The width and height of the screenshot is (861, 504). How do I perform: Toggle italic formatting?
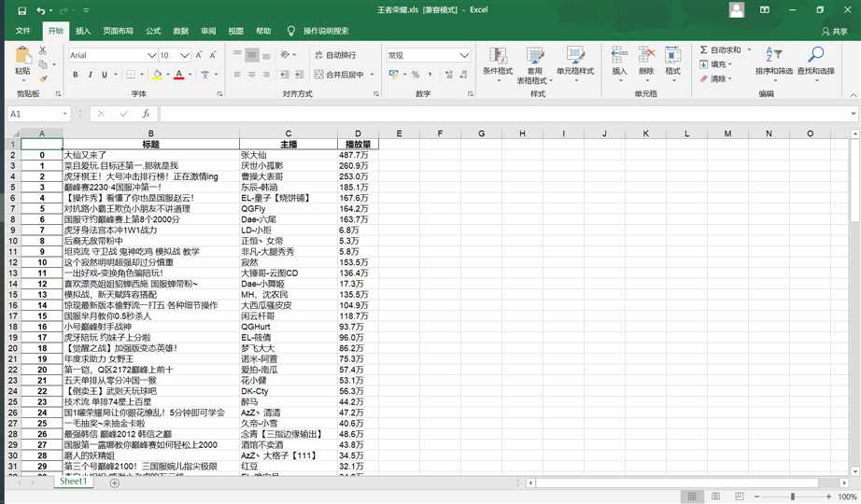tap(90, 74)
